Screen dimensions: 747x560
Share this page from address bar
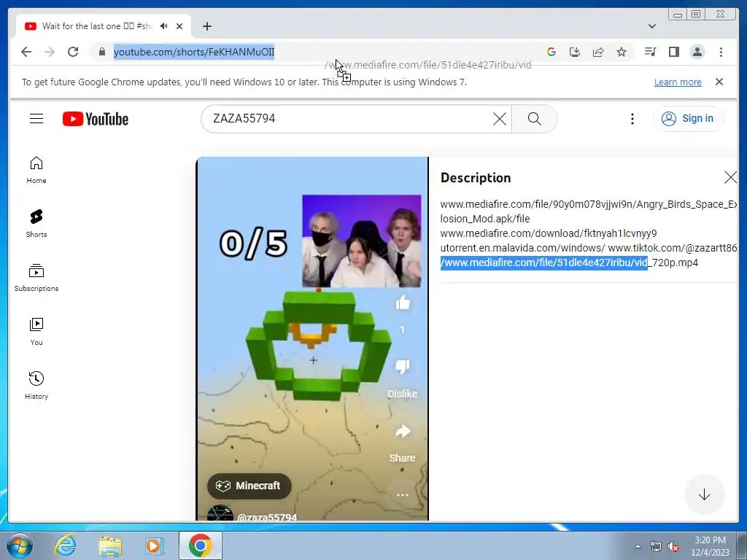[598, 52]
